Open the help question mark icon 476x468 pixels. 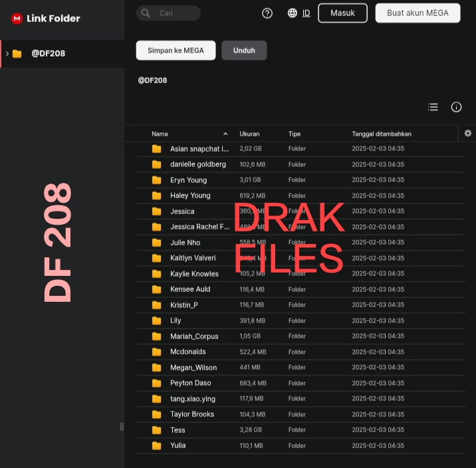(x=267, y=13)
